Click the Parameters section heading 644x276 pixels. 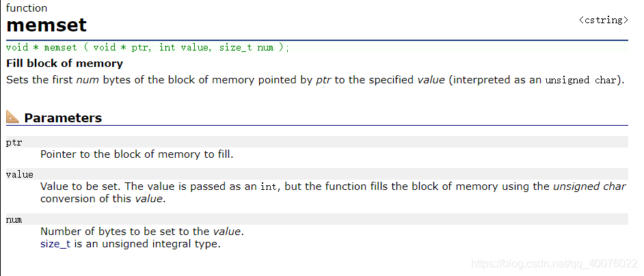pos(63,118)
